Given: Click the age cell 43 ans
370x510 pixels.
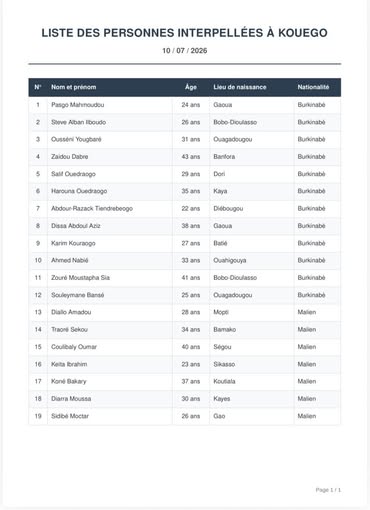Looking at the screenshot, I should tap(191, 157).
